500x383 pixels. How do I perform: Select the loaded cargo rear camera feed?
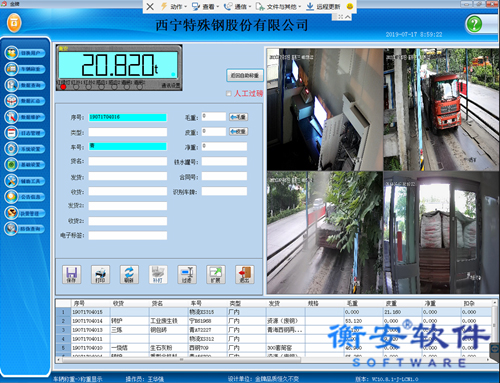click(x=441, y=232)
